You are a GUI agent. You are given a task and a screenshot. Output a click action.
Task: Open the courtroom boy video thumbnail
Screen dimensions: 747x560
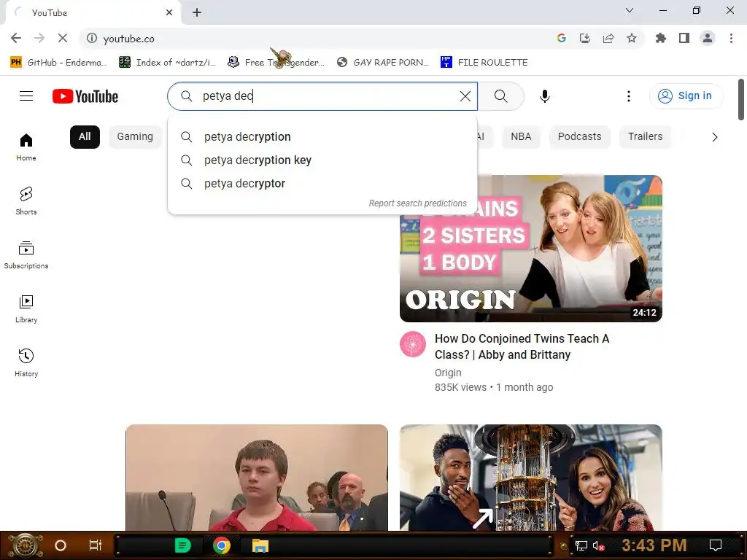point(257,477)
